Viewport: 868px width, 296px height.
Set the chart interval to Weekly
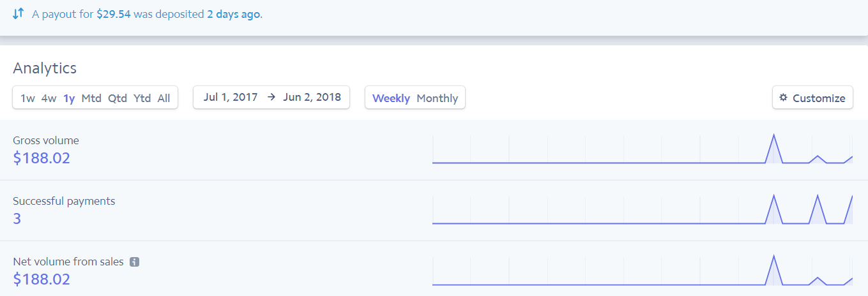coord(391,98)
